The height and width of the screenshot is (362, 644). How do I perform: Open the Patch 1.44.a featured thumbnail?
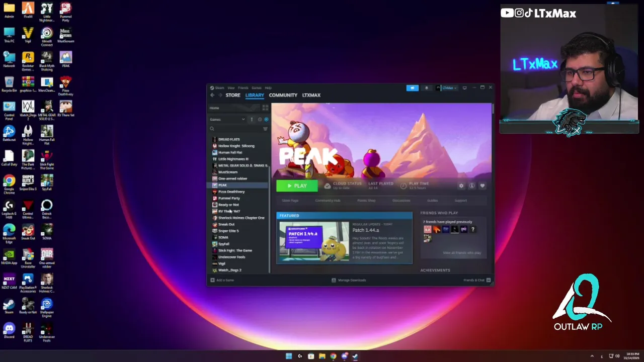tap(314, 242)
